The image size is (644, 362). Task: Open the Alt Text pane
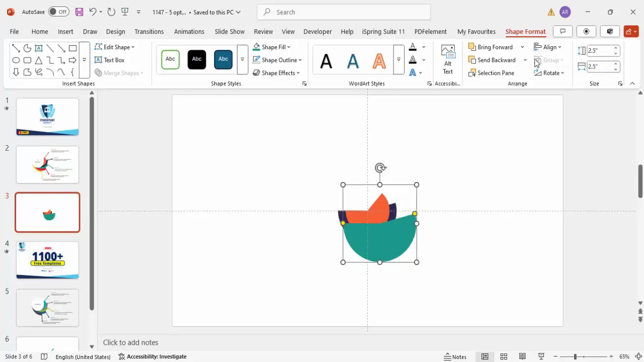448,59
